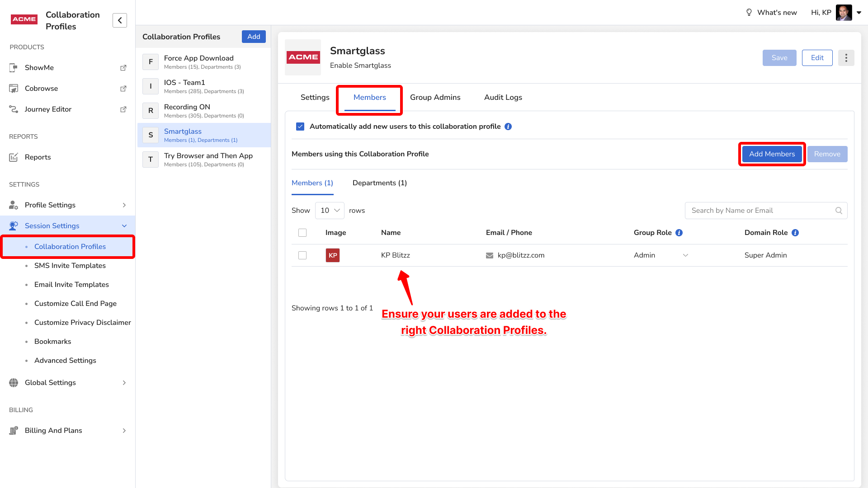Click the Add Members button
The width and height of the screenshot is (868, 488).
click(772, 154)
